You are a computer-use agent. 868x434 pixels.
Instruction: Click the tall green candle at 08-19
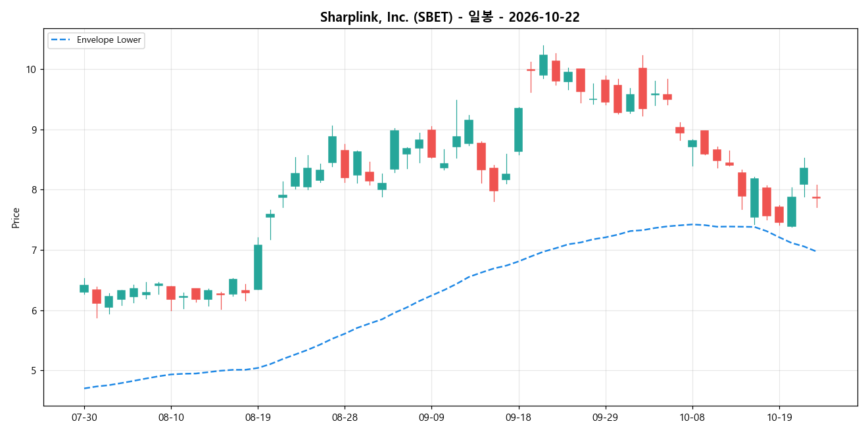coord(258,267)
